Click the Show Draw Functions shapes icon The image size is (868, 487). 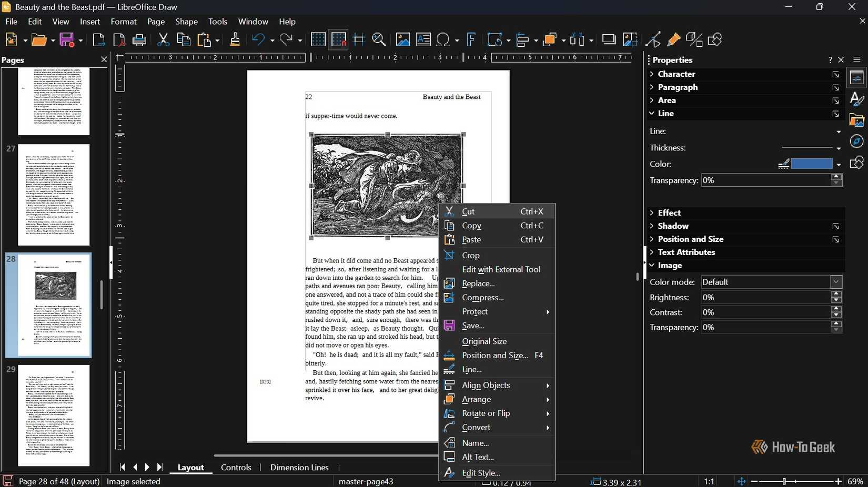(715, 40)
